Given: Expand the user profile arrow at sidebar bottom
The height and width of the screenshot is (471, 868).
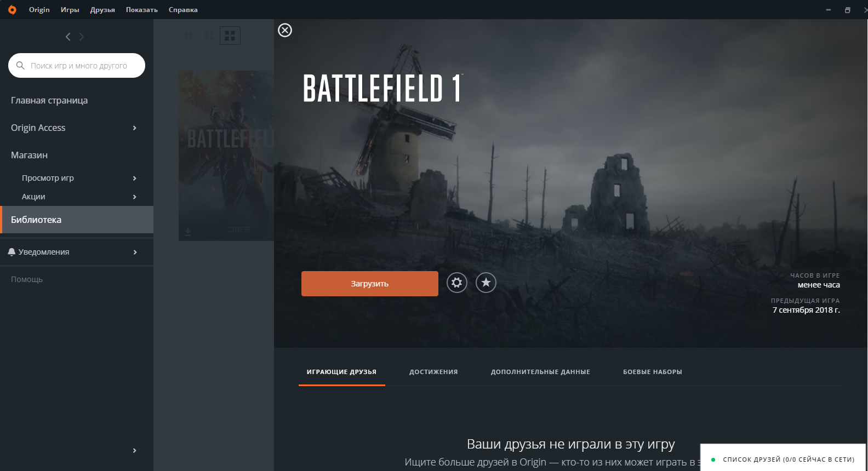Looking at the screenshot, I should click(x=135, y=450).
